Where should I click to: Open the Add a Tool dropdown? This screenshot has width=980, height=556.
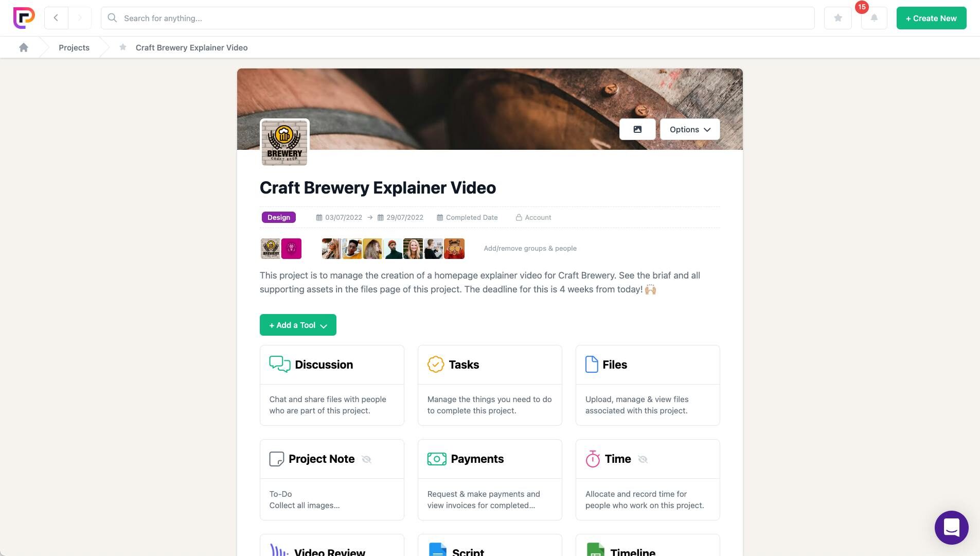pyautogui.click(x=298, y=325)
